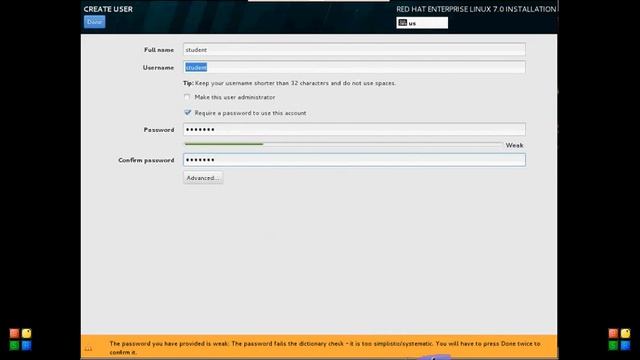Screen dimensions: 640x360
Task: Click the CREATE USER heading
Action: click(108, 9)
